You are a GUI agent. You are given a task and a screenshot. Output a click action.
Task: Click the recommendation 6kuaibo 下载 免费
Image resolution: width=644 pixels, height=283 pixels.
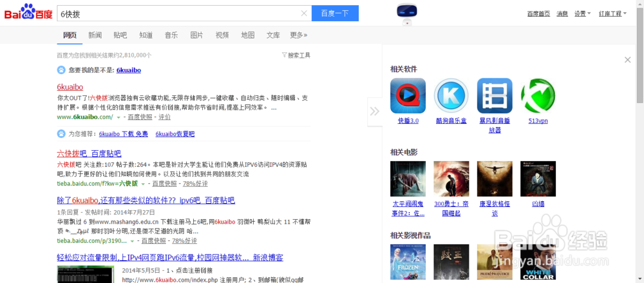(x=123, y=134)
